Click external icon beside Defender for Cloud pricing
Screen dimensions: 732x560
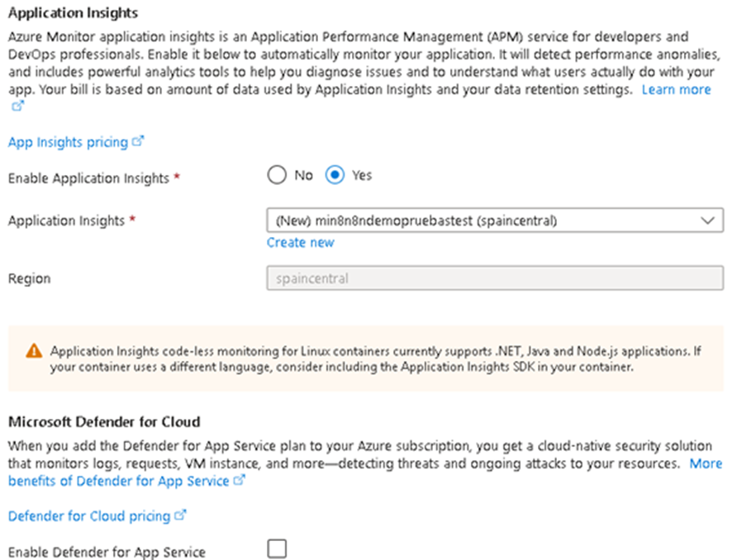click(180, 515)
